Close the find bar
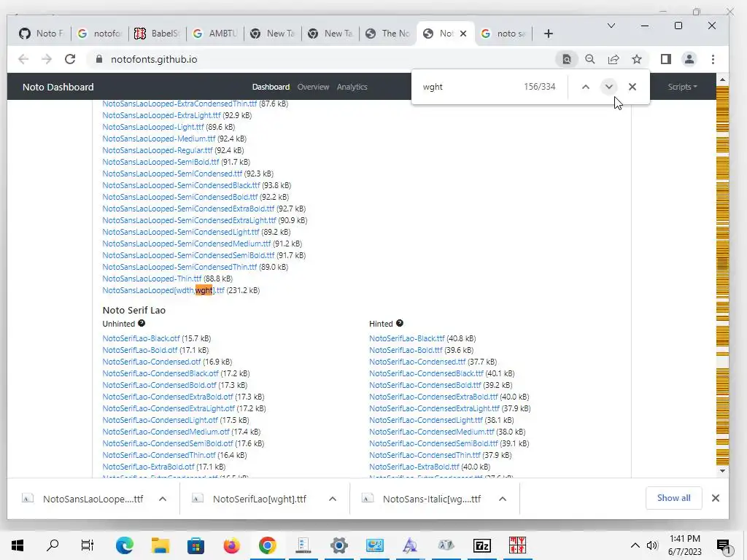 632,87
